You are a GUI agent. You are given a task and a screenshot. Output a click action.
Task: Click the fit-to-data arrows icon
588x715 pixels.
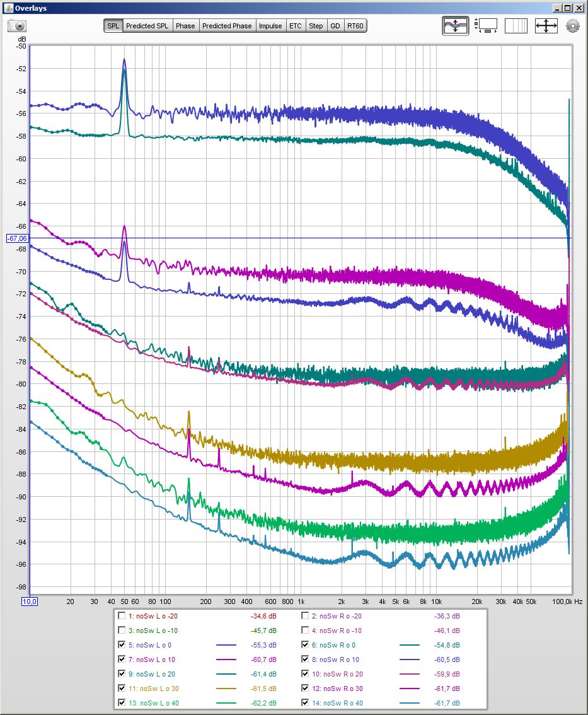coord(546,25)
